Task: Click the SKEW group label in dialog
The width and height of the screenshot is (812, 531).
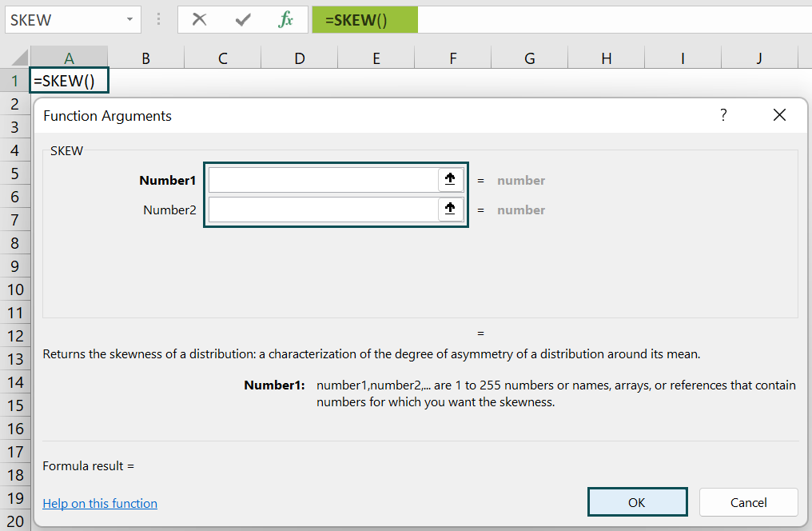Action: pyautogui.click(x=66, y=151)
